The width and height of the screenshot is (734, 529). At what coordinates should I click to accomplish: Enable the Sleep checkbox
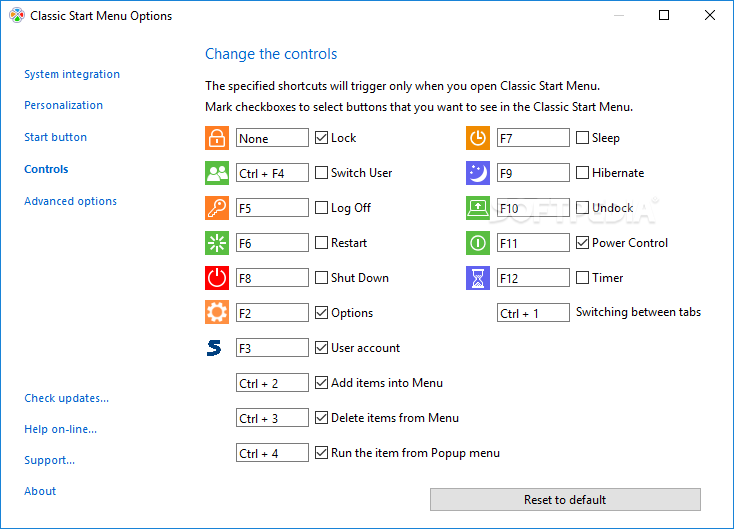(582, 138)
